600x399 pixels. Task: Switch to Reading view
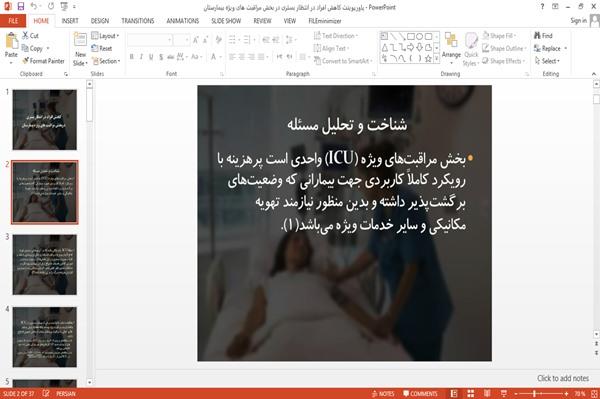coord(487,394)
